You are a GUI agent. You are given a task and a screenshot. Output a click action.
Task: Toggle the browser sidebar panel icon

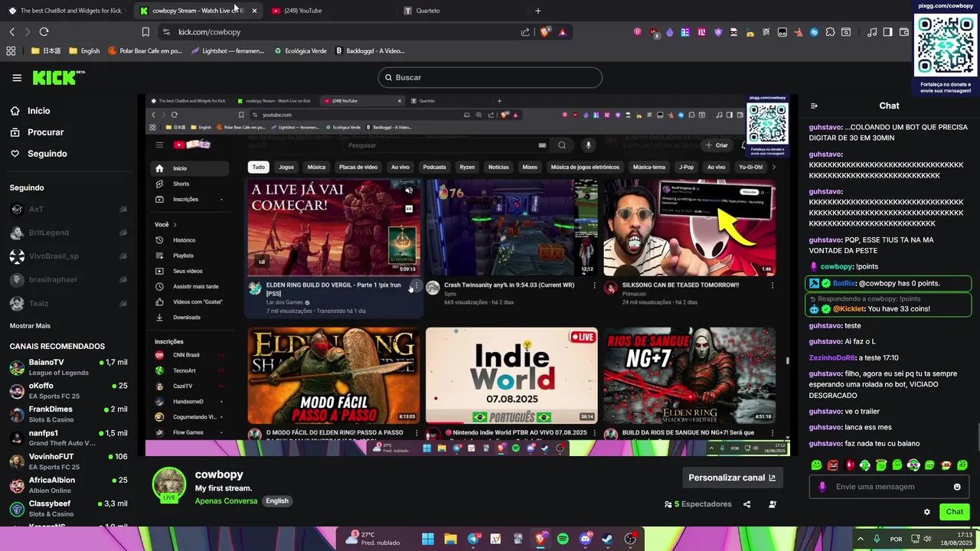(x=888, y=32)
